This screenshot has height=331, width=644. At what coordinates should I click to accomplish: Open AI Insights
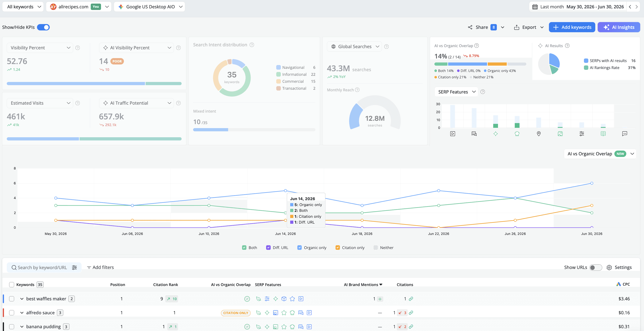point(619,27)
